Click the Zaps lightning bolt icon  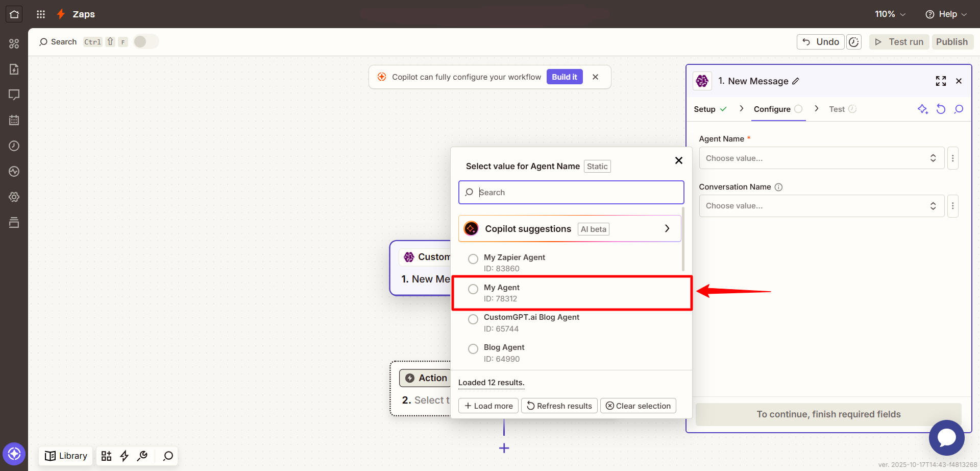[x=61, y=14]
